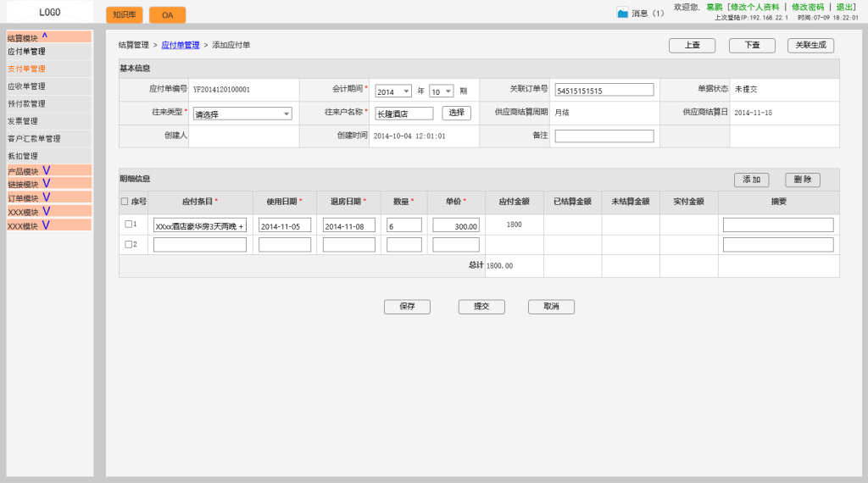Click the 保存 button

pos(407,307)
